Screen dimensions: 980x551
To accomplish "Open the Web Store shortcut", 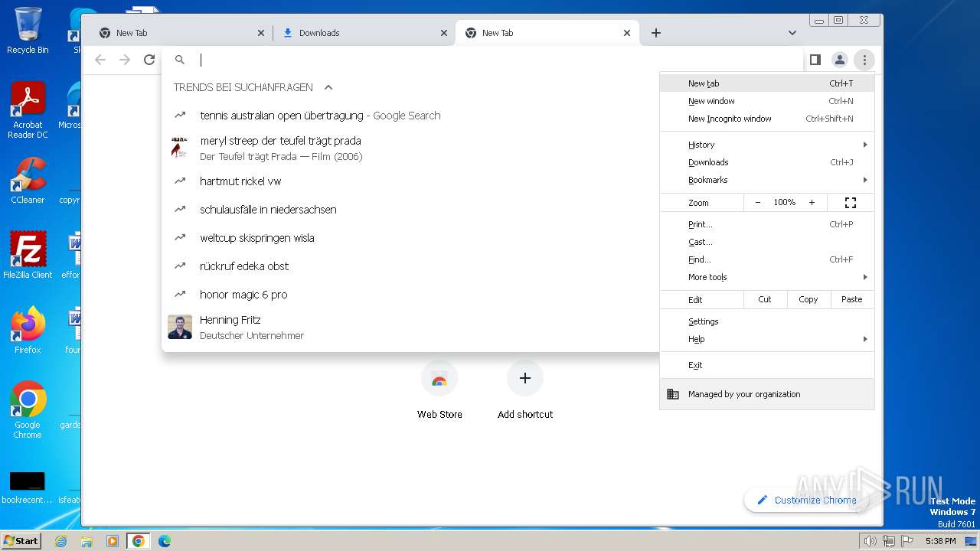I will pos(439,390).
